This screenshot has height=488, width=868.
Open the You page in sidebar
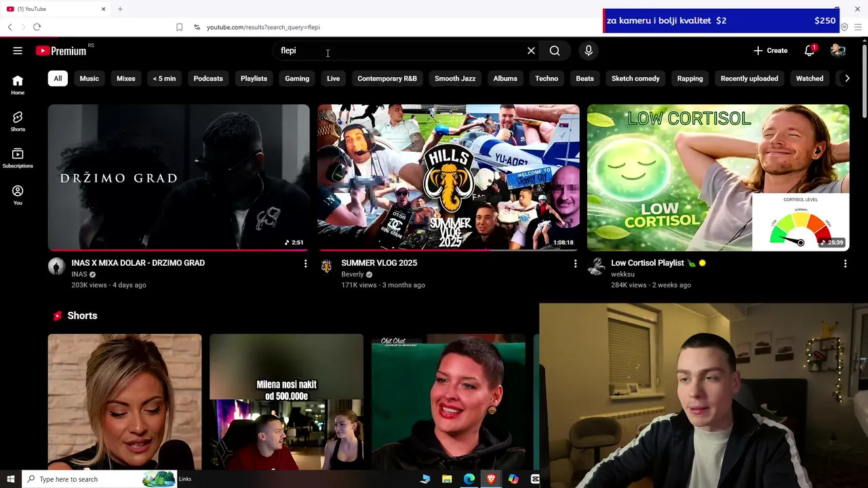(x=18, y=195)
